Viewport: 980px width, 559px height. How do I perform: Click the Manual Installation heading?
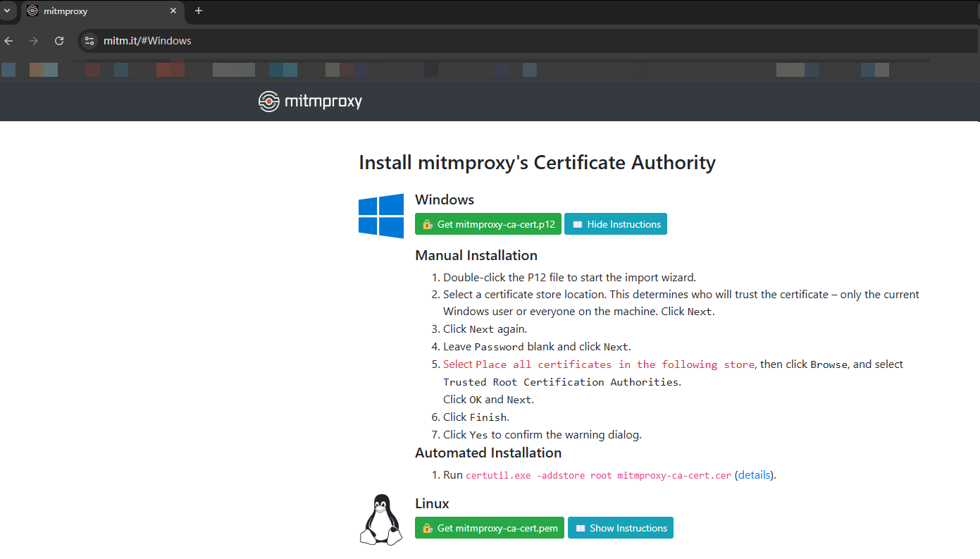click(476, 255)
